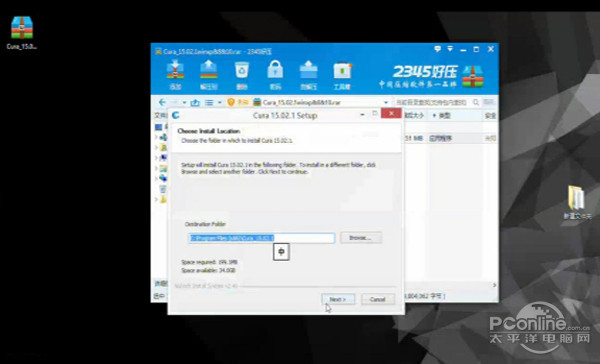Click the up one level folder icon
The image size is (600, 364).
coord(195,103)
